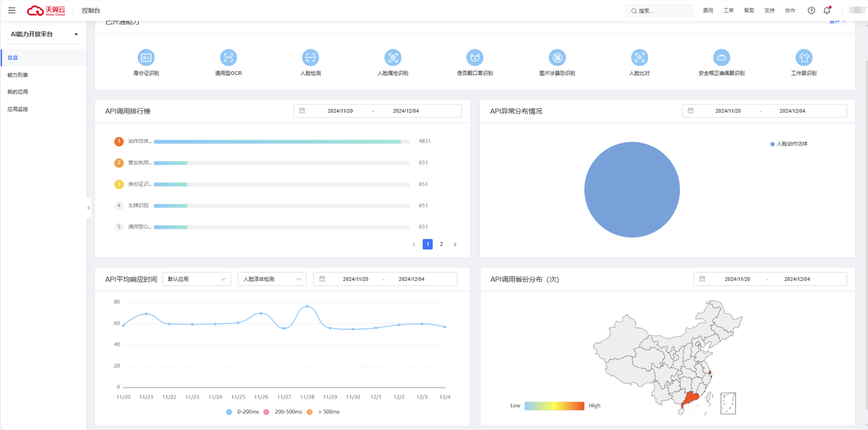Viewport: 868px width, 430px height.
Task: Click the 搜索 search input field
Action: pyautogui.click(x=660, y=11)
